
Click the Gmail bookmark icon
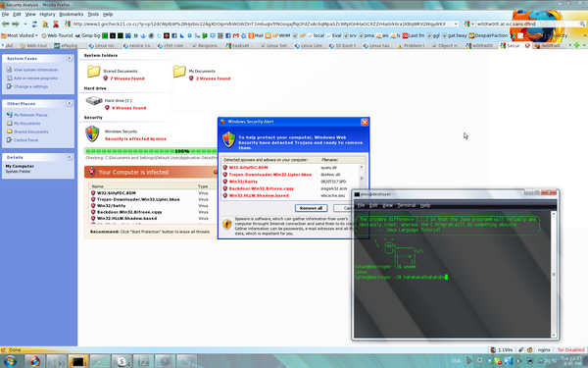point(235,35)
